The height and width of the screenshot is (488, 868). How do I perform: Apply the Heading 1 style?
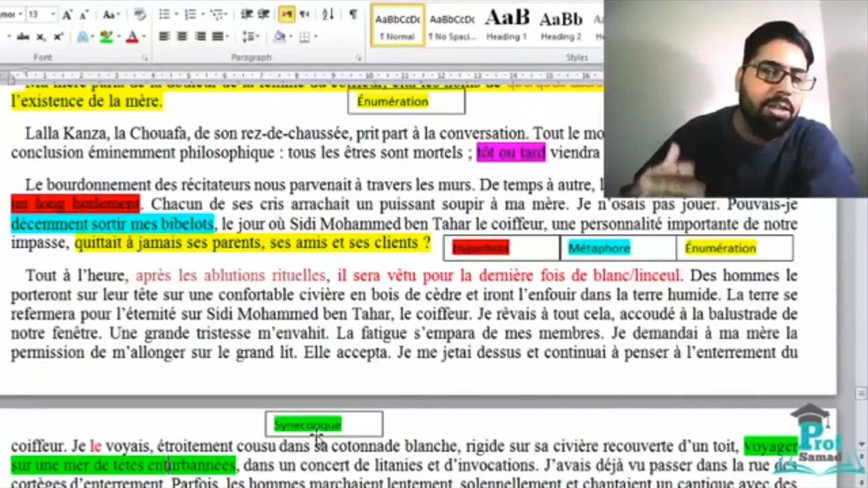tap(507, 25)
